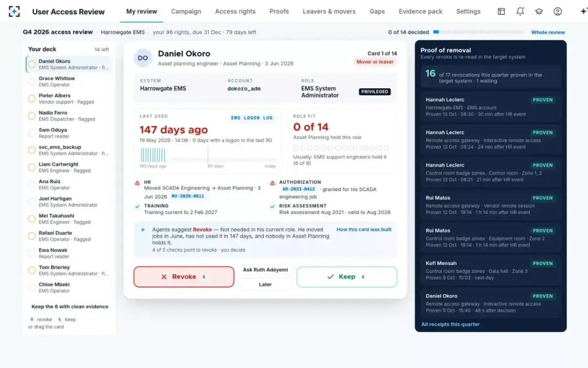Select Chloe Mbeki in the deck
This screenshot has width=588, height=368.
(69, 288)
